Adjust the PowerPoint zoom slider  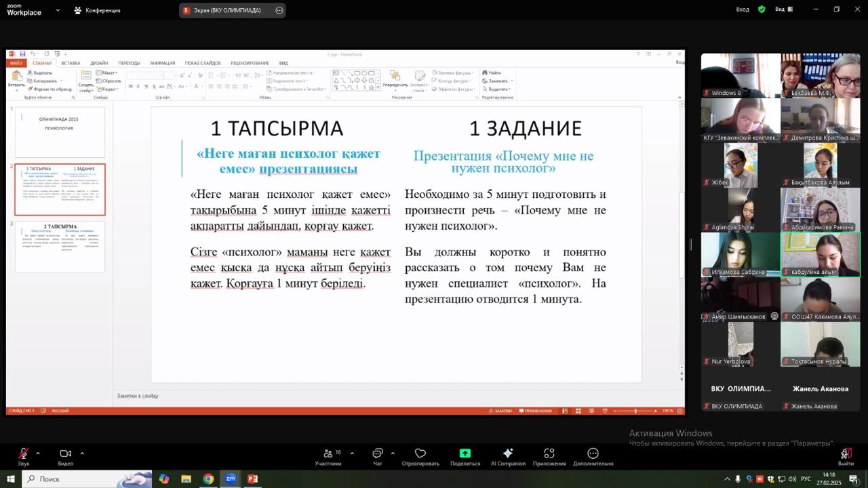pos(635,411)
